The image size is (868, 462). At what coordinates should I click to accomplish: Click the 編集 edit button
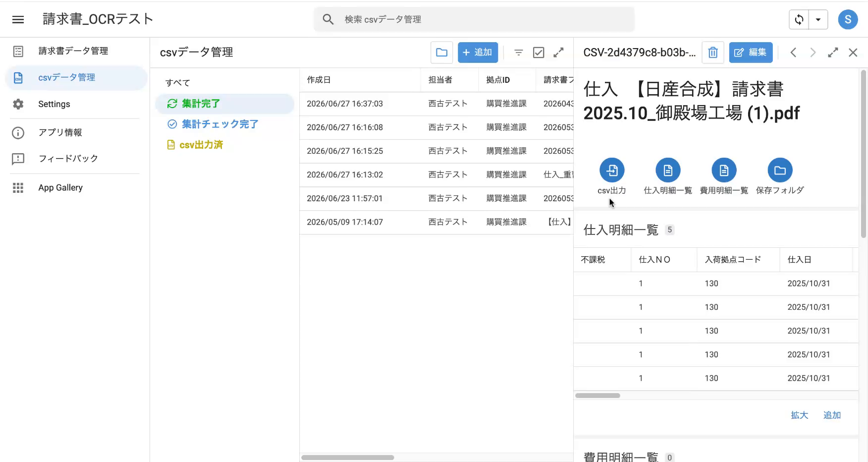pyautogui.click(x=751, y=53)
